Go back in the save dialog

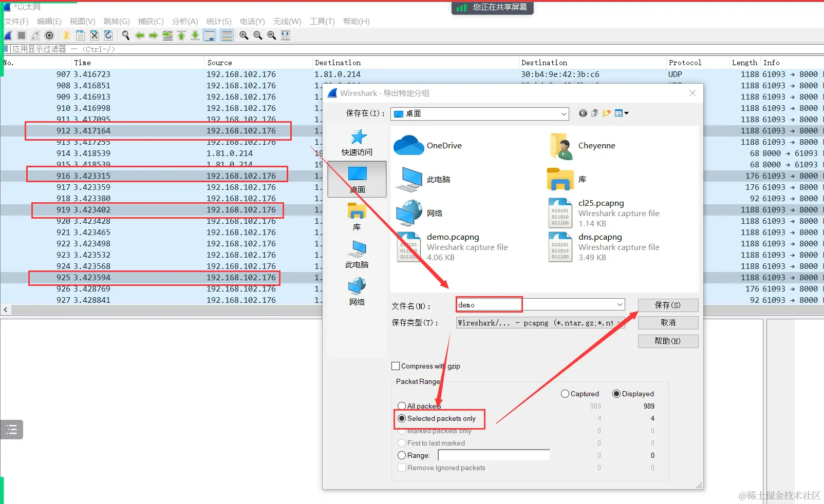(583, 113)
